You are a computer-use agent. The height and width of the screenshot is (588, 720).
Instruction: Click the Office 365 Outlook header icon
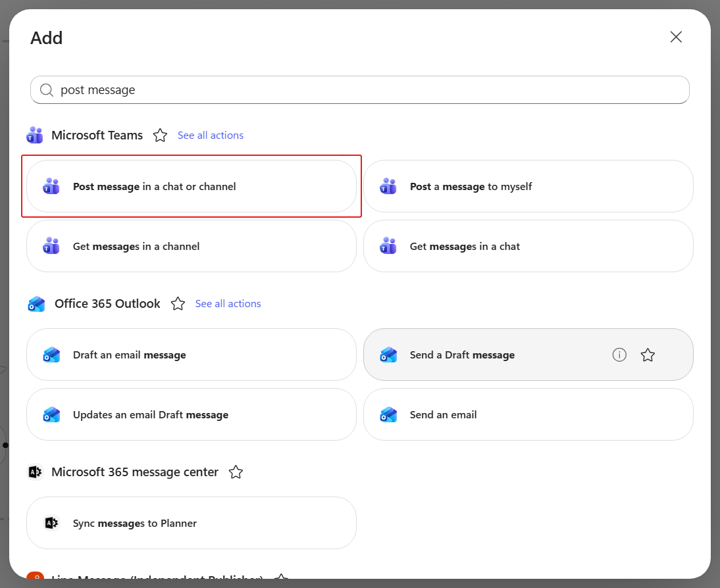(36, 304)
